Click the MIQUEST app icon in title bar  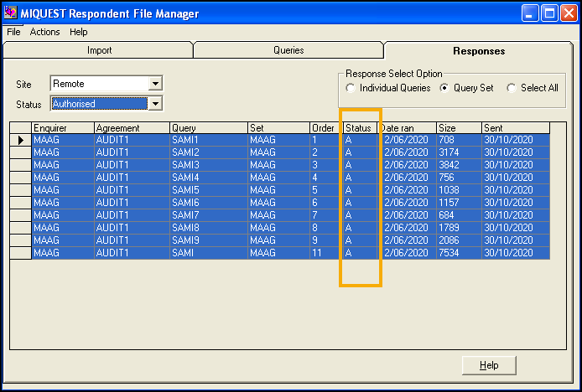tap(11, 13)
